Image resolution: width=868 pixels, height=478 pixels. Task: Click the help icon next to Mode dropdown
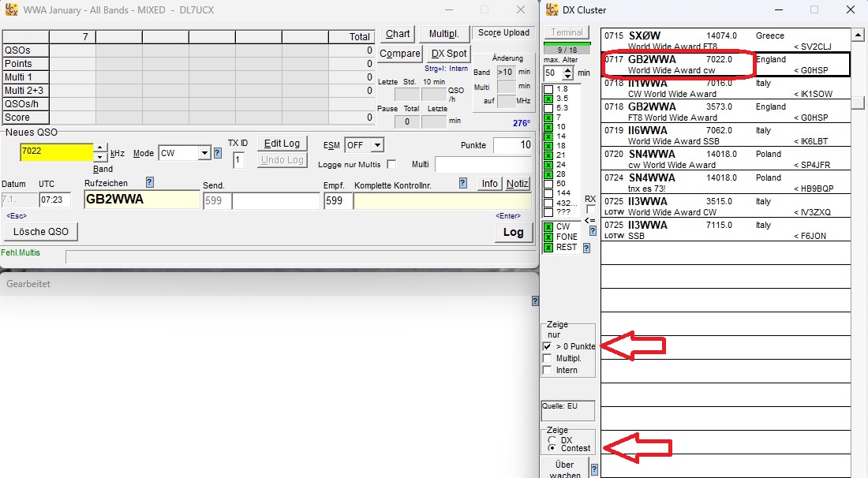(218, 154)
